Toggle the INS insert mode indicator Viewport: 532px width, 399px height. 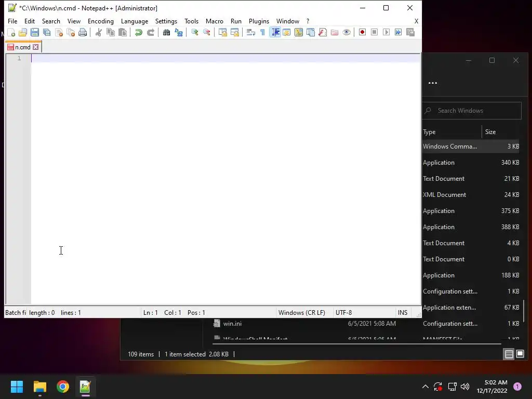click(403, 312)
